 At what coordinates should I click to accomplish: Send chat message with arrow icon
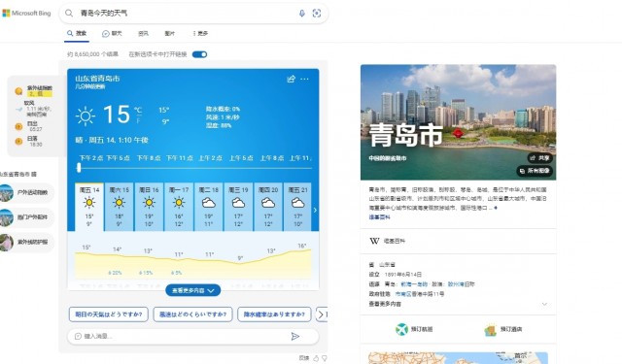295,336
